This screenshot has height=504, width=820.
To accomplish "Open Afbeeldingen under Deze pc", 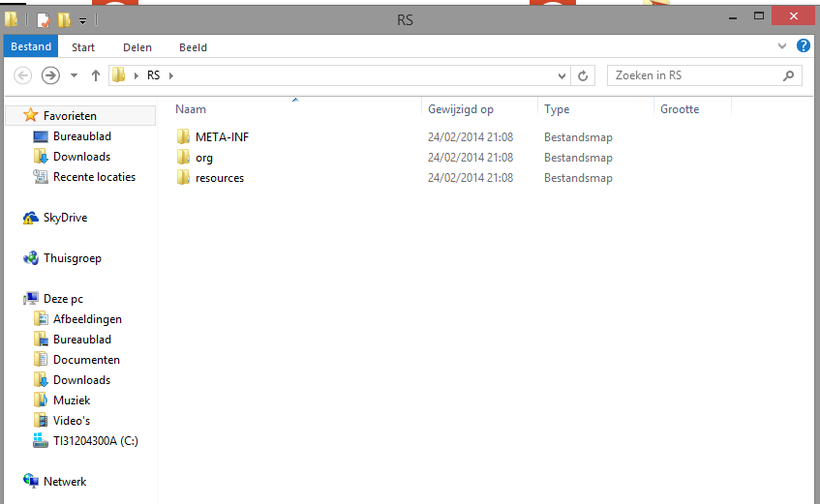I will (87, 319).
